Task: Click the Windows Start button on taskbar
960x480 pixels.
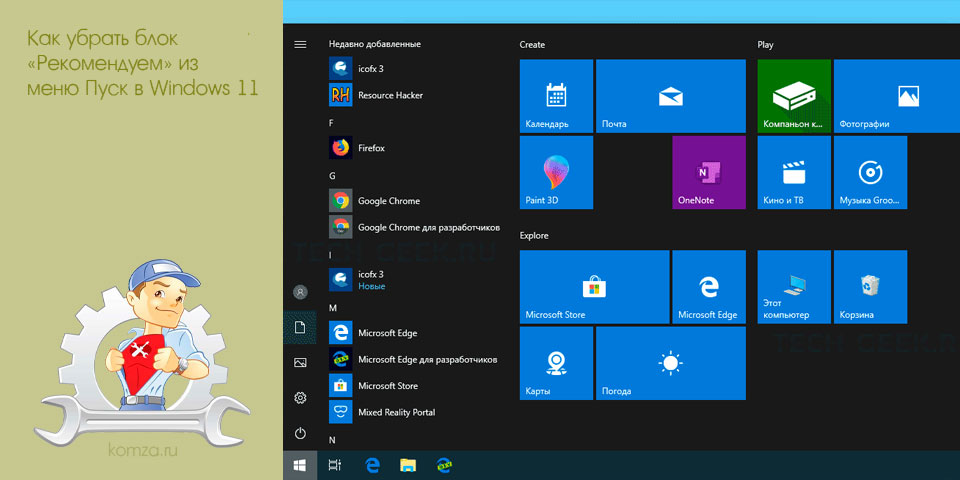Action: point(300,465)
